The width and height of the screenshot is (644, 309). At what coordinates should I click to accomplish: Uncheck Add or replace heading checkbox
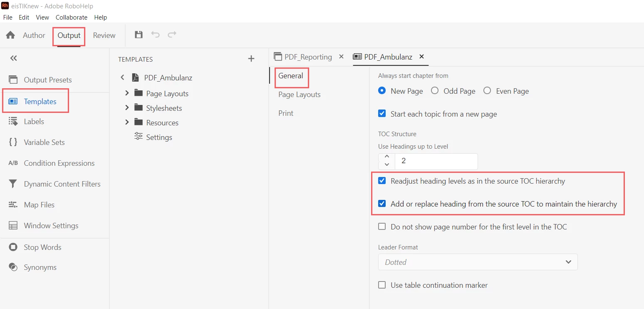click(382, 204)
